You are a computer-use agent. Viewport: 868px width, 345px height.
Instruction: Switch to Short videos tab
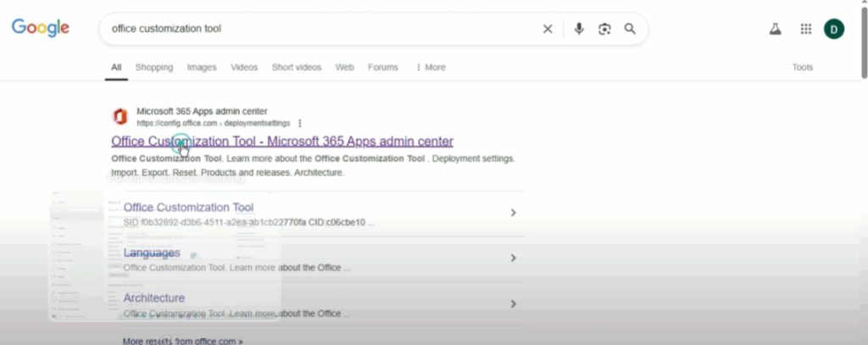click(296, 67)
